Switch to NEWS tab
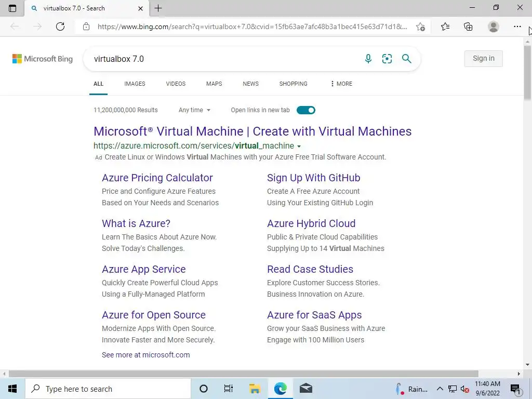532x399 pixels. [x=251, y=84]
